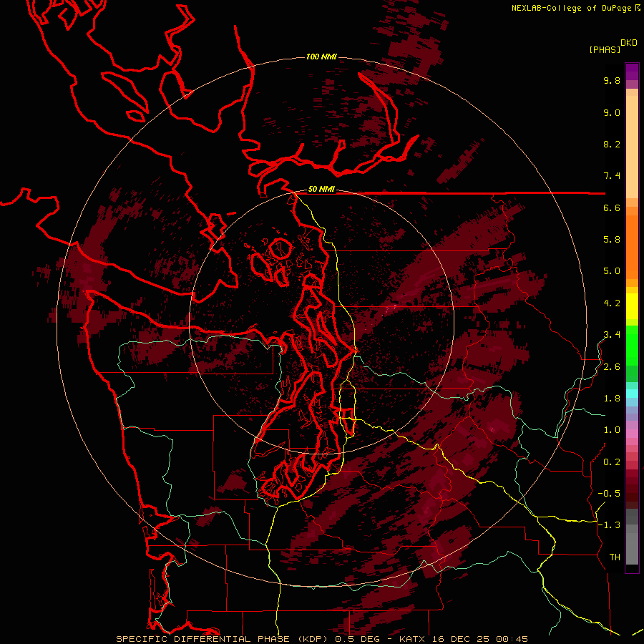644x644 pixels.
Task: Click the 4.2 color scale value
Action: (612, 303)
